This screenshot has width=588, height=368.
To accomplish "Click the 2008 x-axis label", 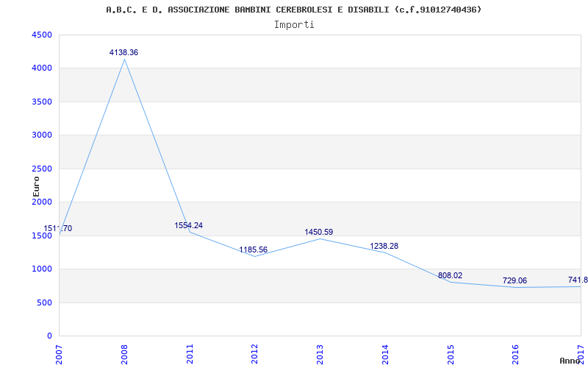I will click(124, 354).
